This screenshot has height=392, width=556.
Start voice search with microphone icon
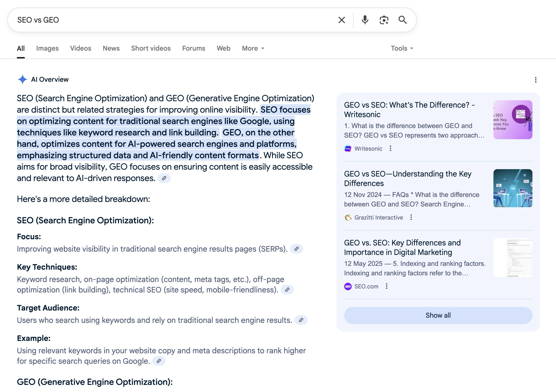click(x=365, y=20)
